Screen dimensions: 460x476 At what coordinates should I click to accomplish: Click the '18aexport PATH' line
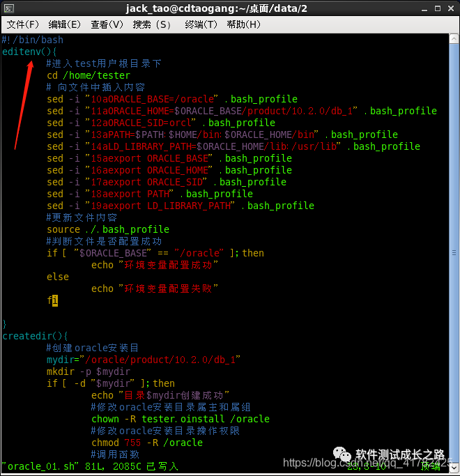(x=150, y=194)
